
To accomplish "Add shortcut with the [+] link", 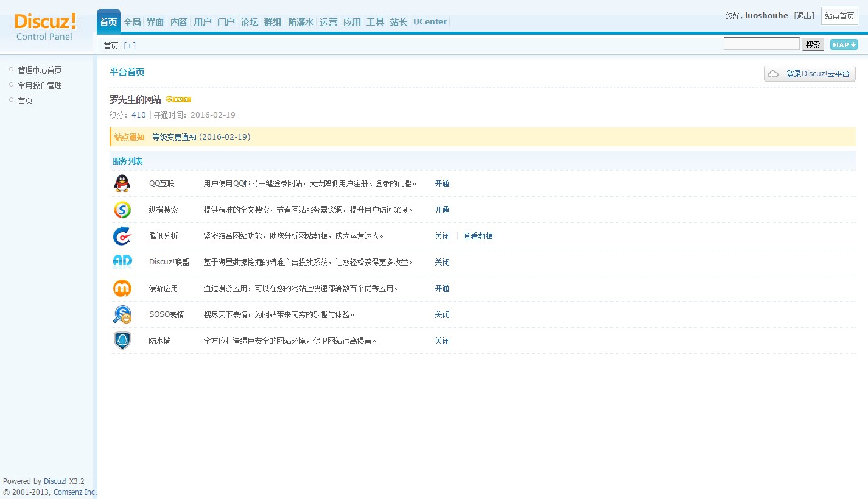I will click(130, 46).
